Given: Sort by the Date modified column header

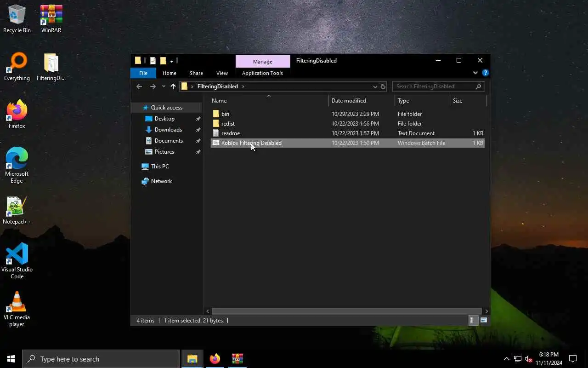Looking at the screenshot, I should 362,101.
